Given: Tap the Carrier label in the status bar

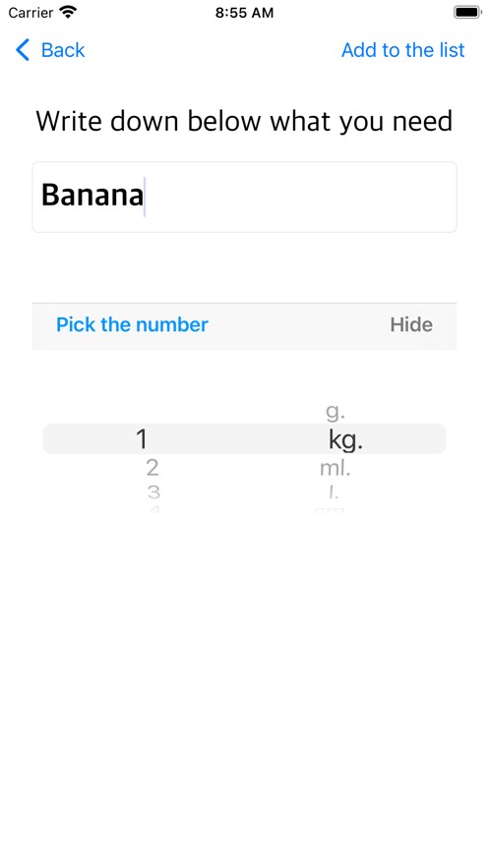Looking at the screenshot, I should 31,12.
